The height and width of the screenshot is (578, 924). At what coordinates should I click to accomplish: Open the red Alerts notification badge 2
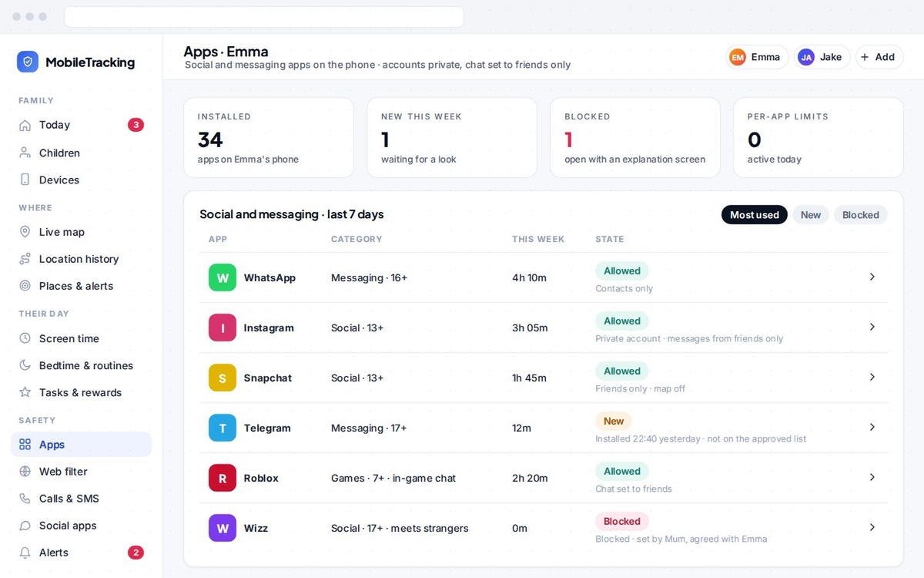[x=136, y=553]
